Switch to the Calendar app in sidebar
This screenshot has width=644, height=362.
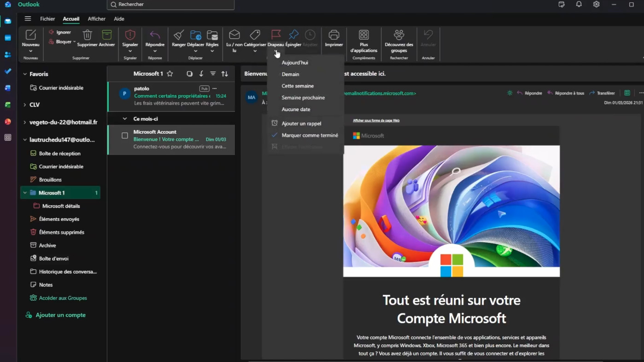click(8, 38)
